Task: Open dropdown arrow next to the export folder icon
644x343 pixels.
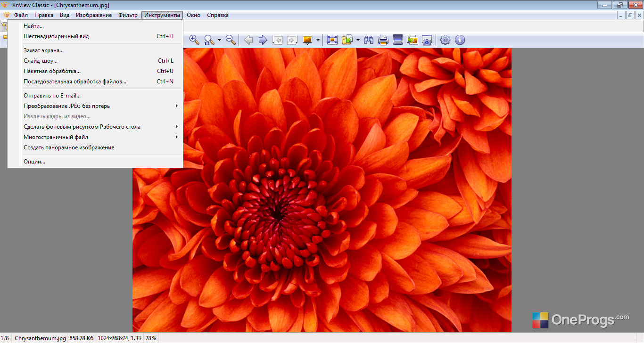Action: pos(358,40)
